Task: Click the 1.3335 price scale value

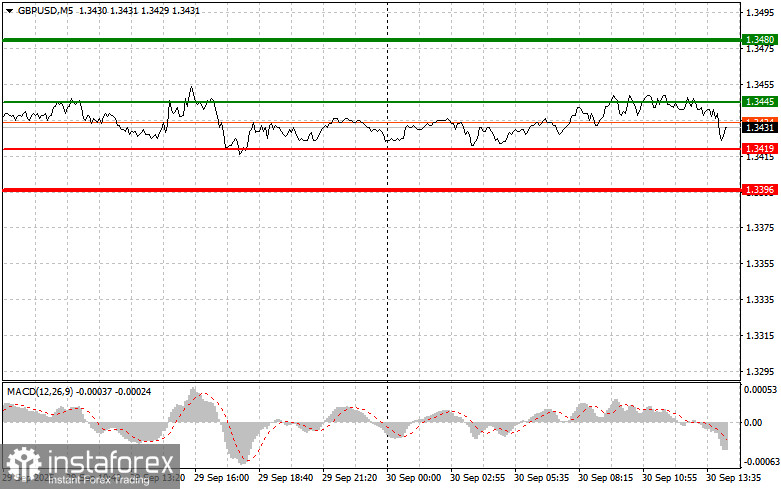Action: click(x=760, y=300)
